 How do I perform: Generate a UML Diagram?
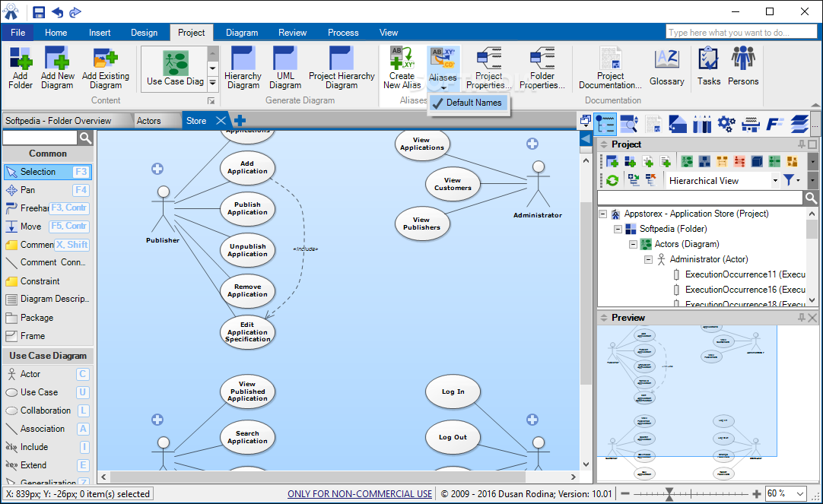(285, 68)
